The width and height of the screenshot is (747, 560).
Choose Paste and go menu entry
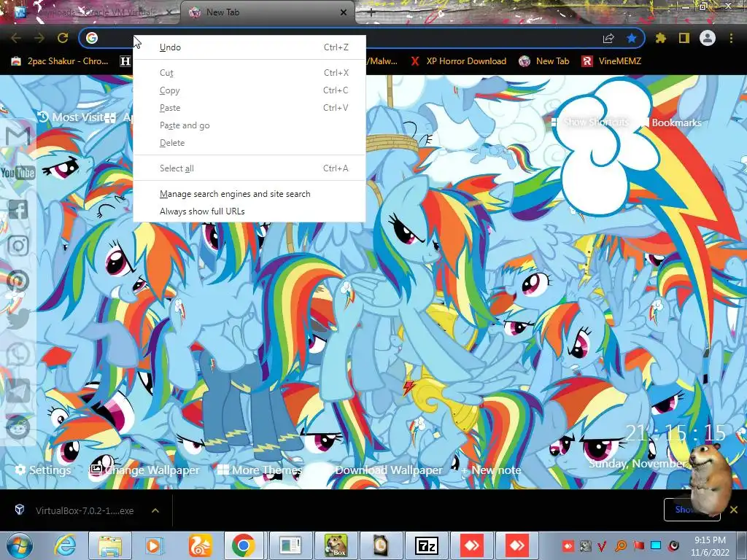249,125
